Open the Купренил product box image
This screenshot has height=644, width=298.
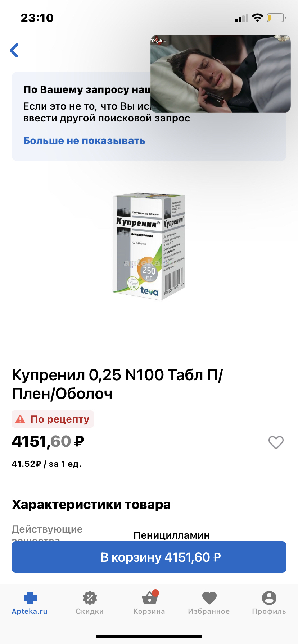(x=149, y=247)
